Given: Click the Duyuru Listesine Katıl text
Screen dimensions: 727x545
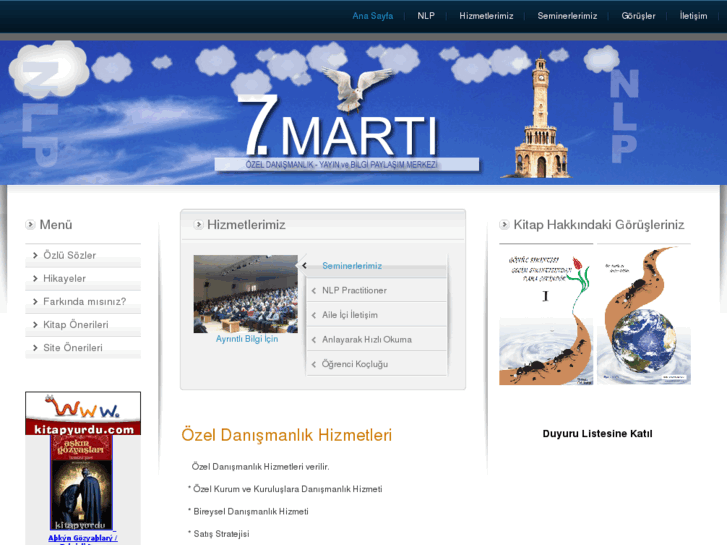Looking at the screenshot, I should [597, 434].
